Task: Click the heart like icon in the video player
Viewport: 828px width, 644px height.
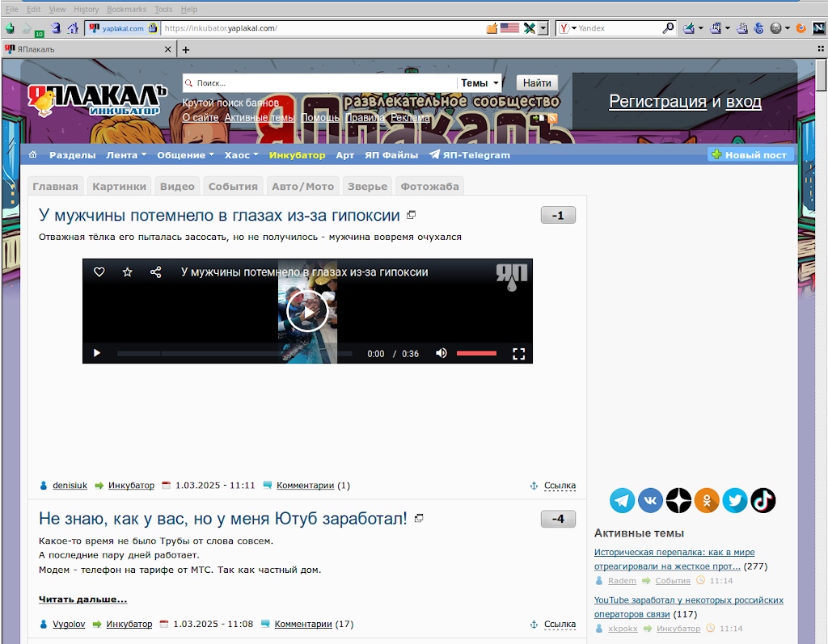Action: click(99, 271)
